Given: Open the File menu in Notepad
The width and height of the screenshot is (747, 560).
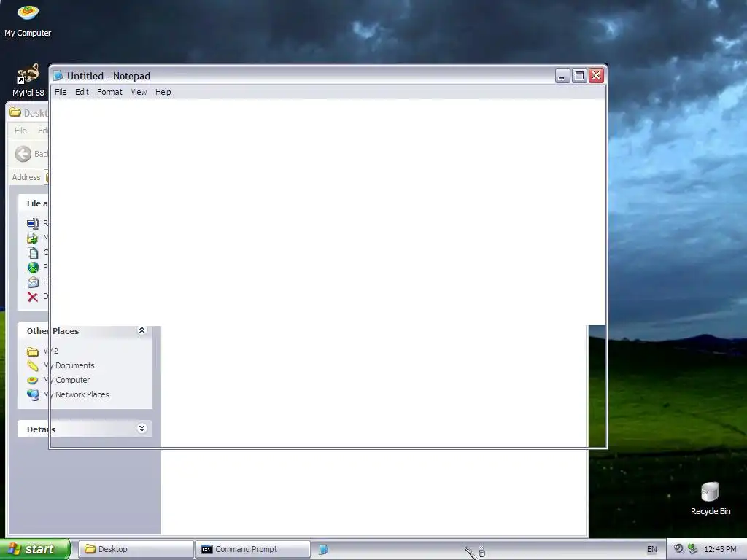Looking at the screenshot, I should [61, 92].
